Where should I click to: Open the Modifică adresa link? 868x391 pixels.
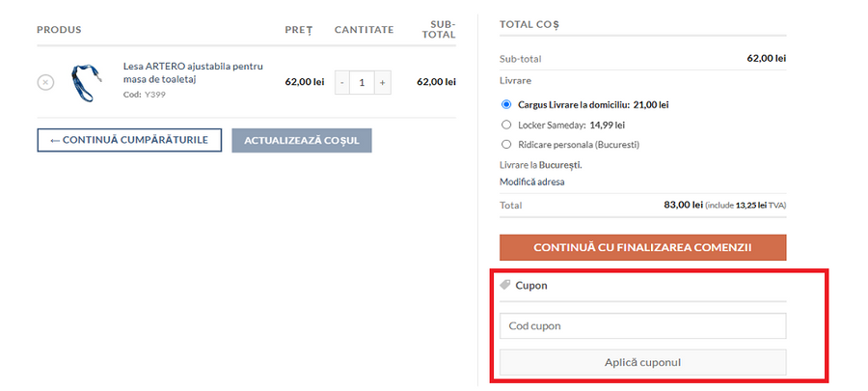click(x=531, y=182)
